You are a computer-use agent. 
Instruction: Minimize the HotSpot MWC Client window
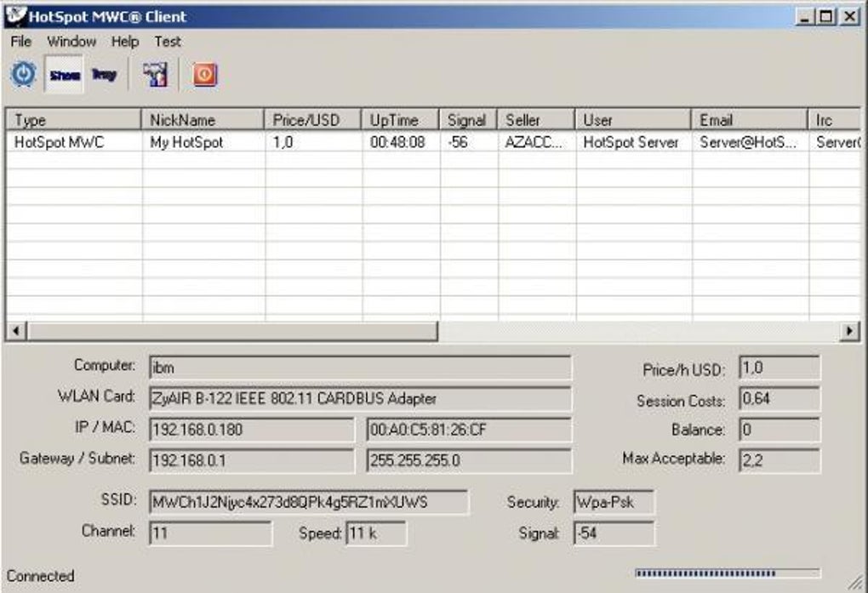pyautogui.click(x=805, y=17)
